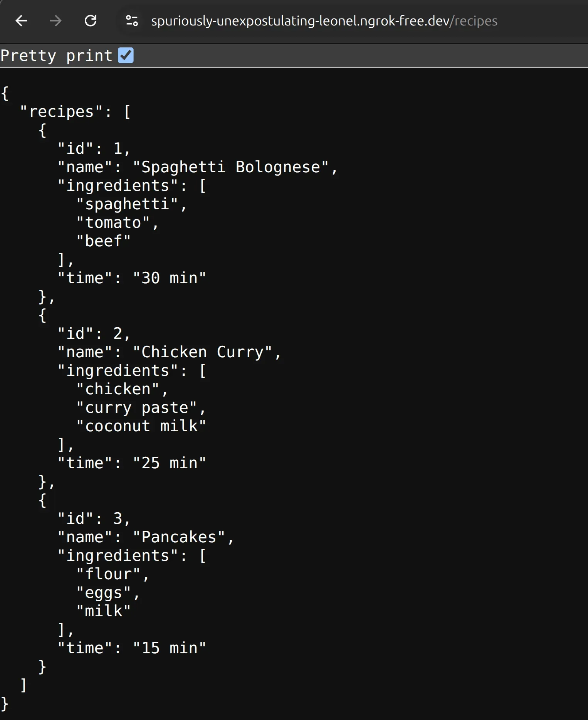The height and width of the screenshot is (720, 588).
Task: Click the grayed-out forward navigation icon
Action: pyautogui.click(x=56, y=21)
